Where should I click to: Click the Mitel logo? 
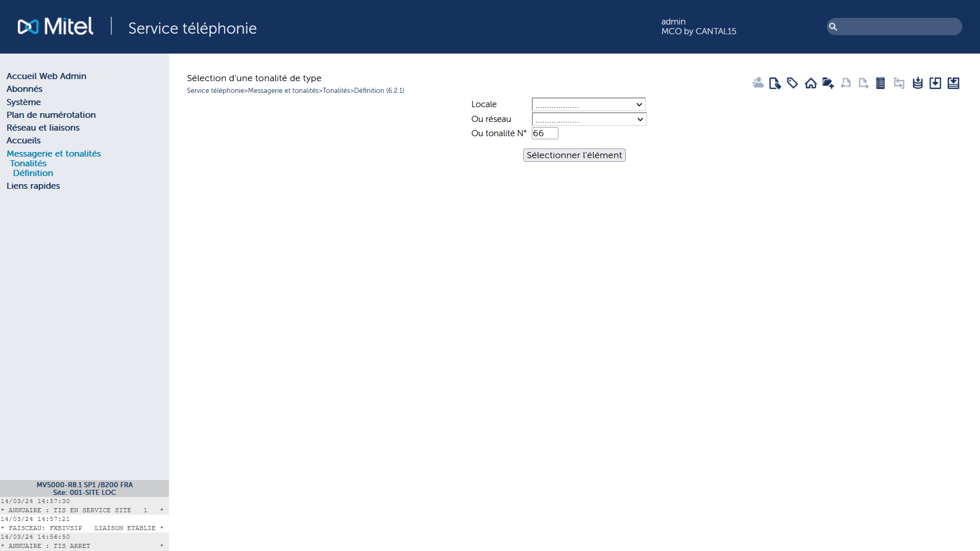tap(56, 27)
